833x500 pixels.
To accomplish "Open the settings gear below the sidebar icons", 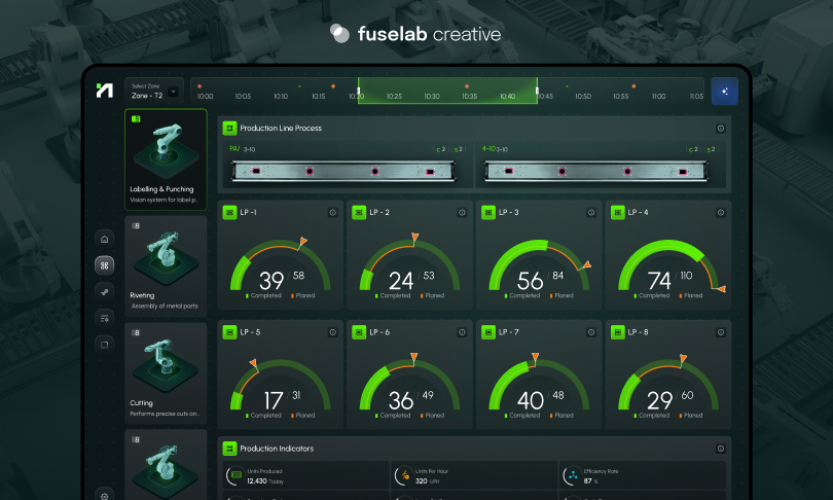I will point(104,495).
